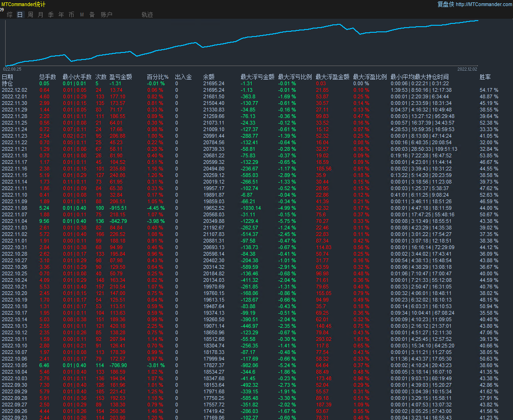This screenshot has width=513, height=420.
Task: Click the 240.00 profit value
Action: coord(118,175)
